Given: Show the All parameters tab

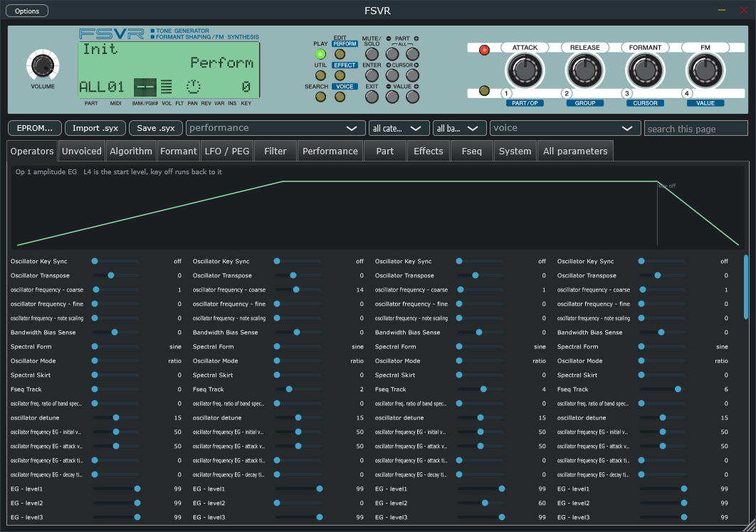Looking at the screenshot, I should [x=575, y=151].
